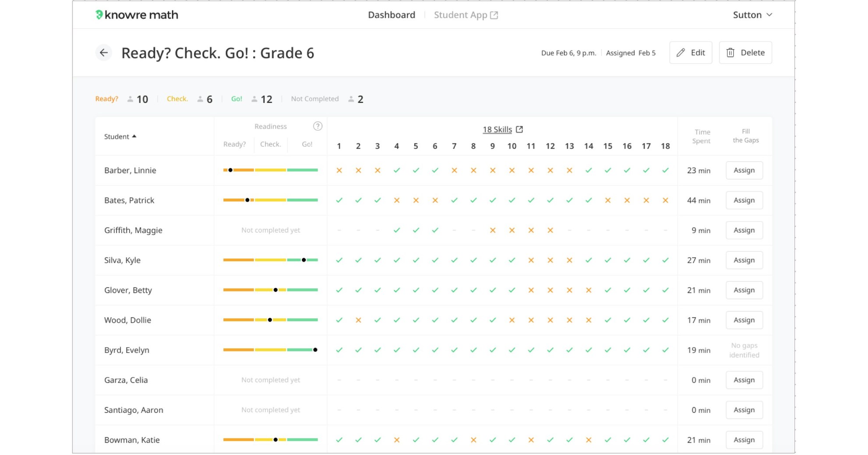Toggle the Check. status filter
Screen dimensions: 868x455
coord(177,99)
